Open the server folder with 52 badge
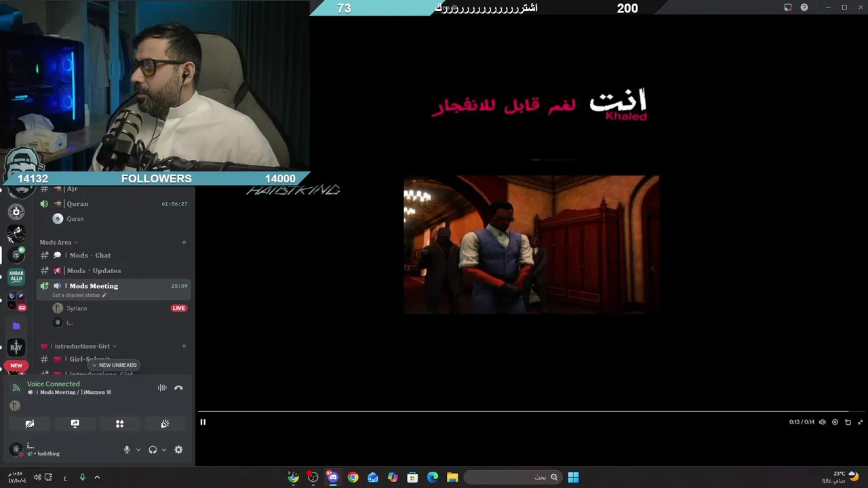Image resolution: width=868 pixels, height=488 pixels. pyautogui.click(x=16, y=300)
